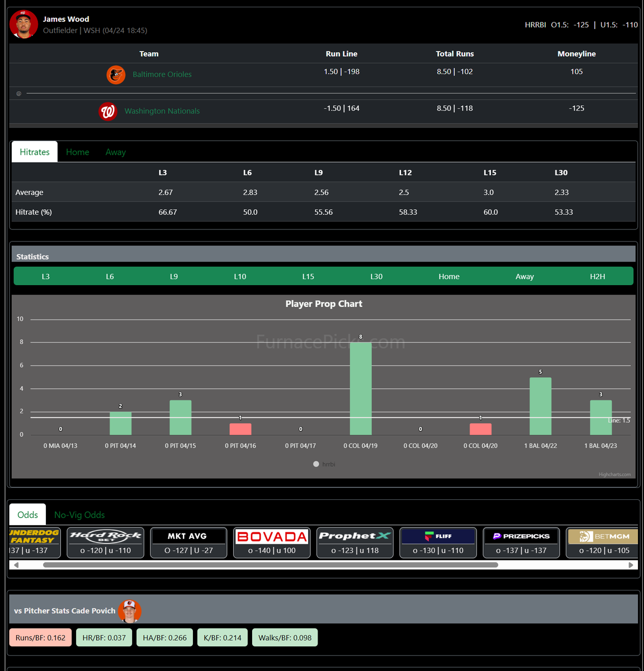Click the BAL 04/22 bar with value 5
Image resolution: width=644 pixels, height=671 pixels.
(541, 406)
